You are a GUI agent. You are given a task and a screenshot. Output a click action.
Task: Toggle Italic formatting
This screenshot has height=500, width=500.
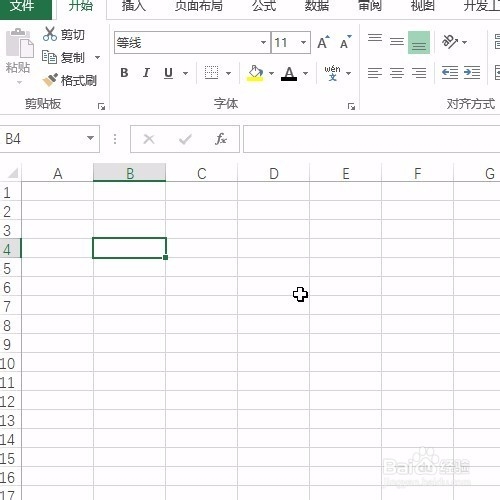pyautogui.click(x=146, y=73)
